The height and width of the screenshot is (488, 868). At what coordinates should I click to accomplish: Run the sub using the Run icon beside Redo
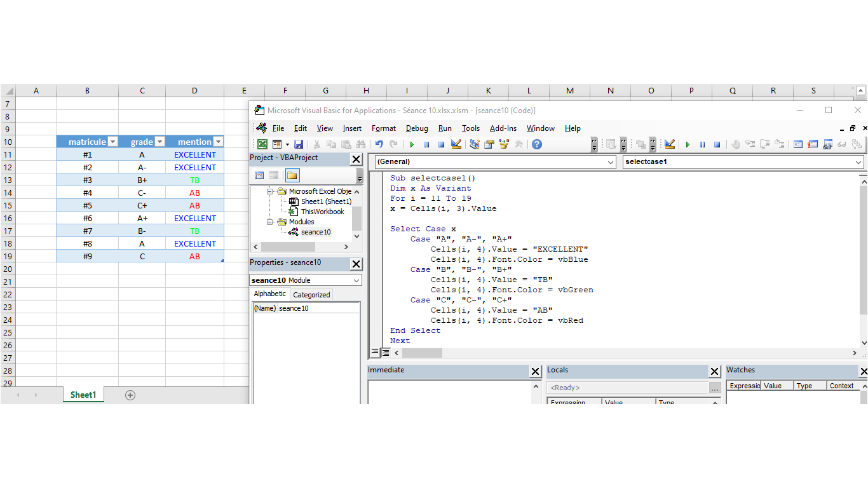tap(412, 144)
